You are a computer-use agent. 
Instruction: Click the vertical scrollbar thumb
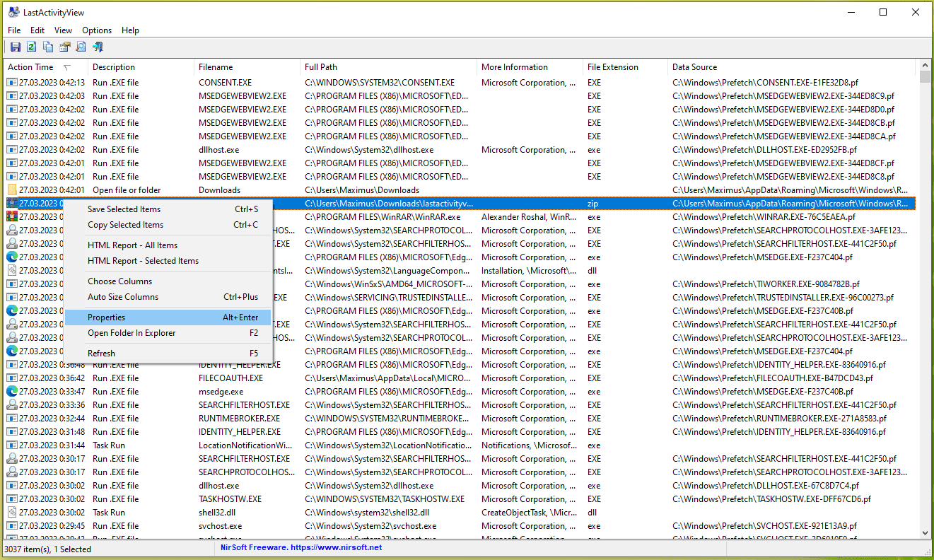[925, 78]
